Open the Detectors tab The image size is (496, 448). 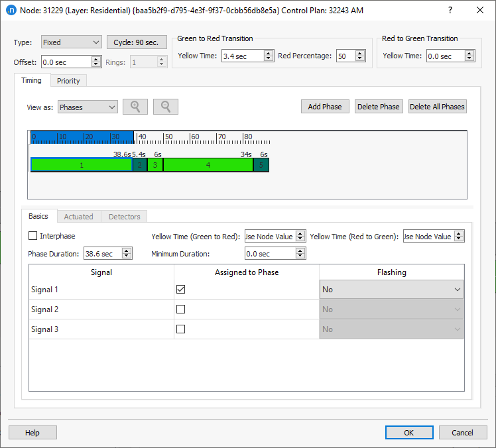(124, 217)
